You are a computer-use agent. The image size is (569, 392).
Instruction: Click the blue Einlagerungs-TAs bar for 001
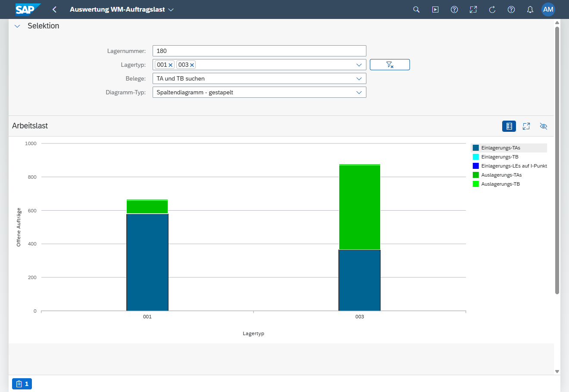[x=147, y=262]
